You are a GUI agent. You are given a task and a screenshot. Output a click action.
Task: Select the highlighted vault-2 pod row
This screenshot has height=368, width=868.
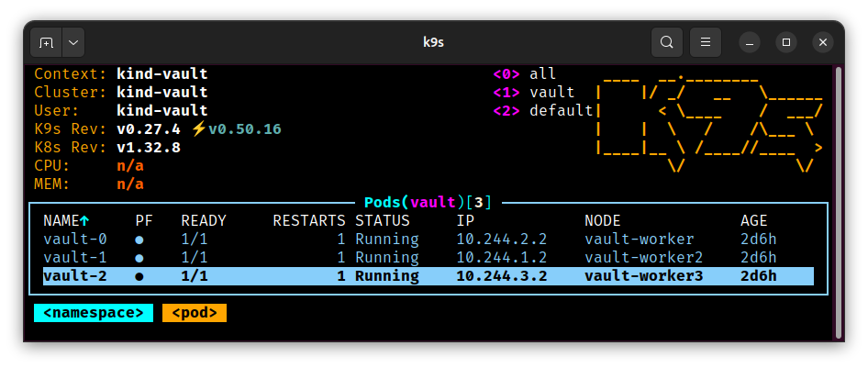click(428, 275)
